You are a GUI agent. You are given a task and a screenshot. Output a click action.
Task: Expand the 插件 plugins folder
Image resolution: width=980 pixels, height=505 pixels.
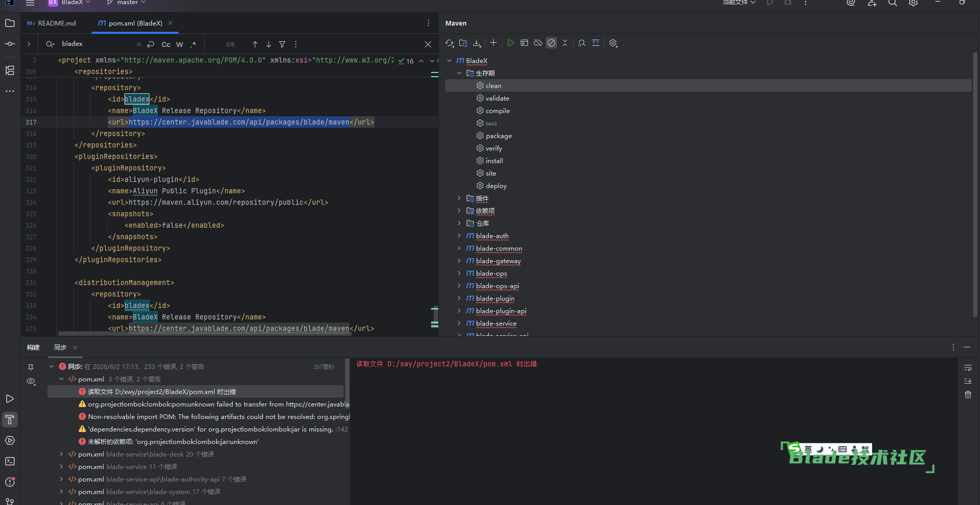coord(459,198)
